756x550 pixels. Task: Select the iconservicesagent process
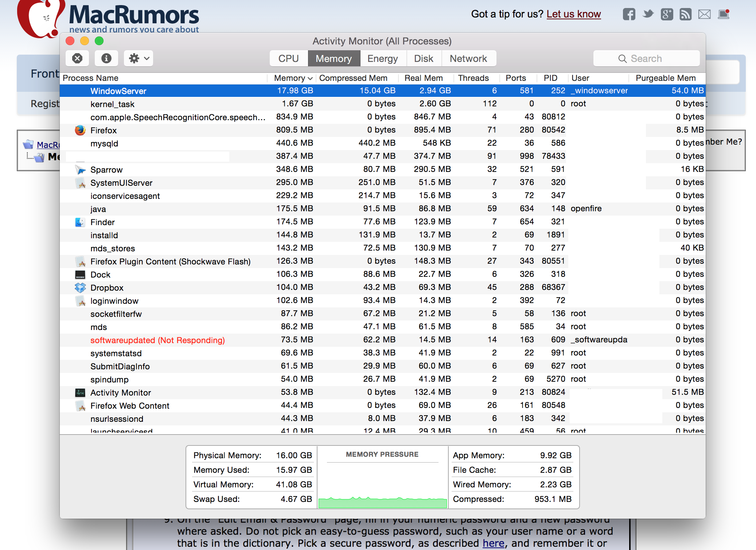(x=382, y=196)
